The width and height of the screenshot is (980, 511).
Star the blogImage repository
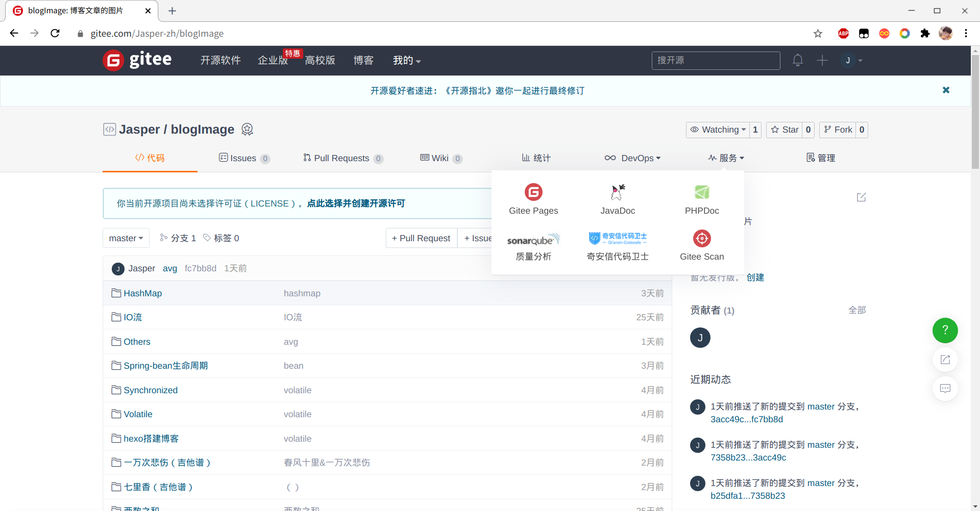(x=785, y=130)
